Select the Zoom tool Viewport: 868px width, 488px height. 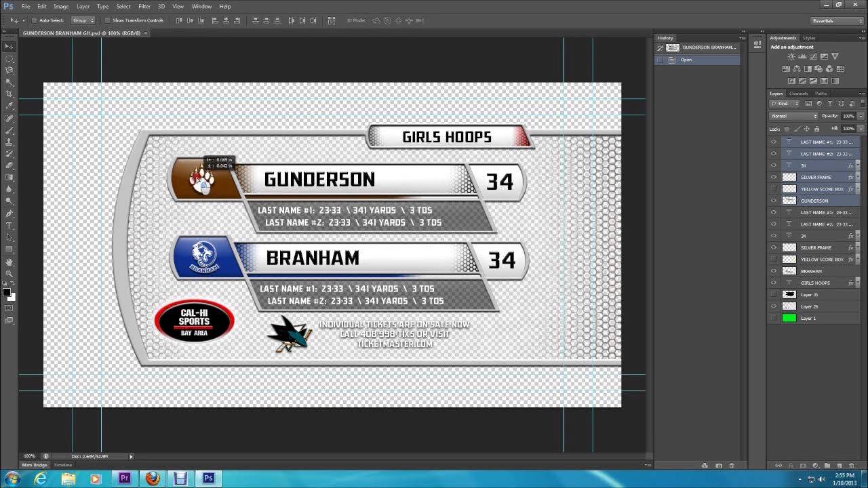[x=9, y=273]
